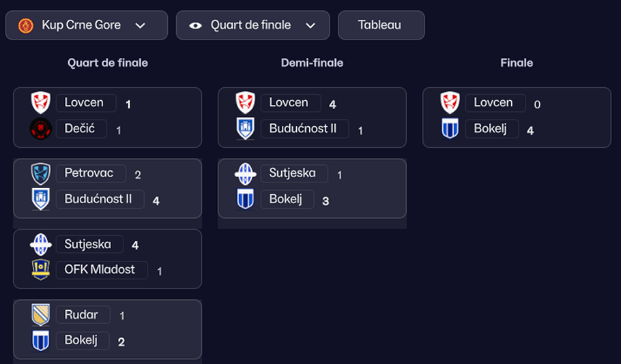
Task: Click Sutjeska crest in Demi-finale column
Action: [245, 174]
